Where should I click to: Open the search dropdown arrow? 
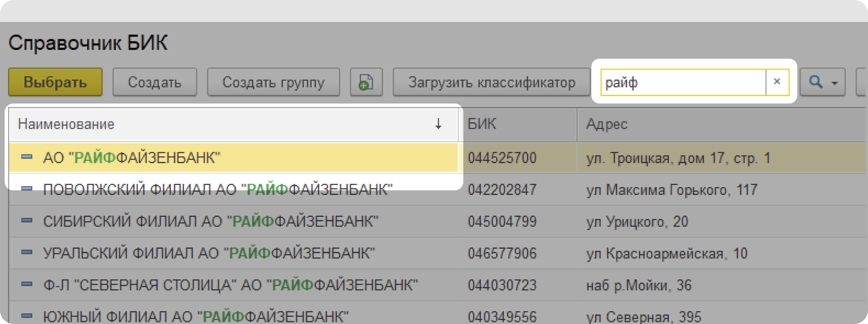(x=835, y=82)
